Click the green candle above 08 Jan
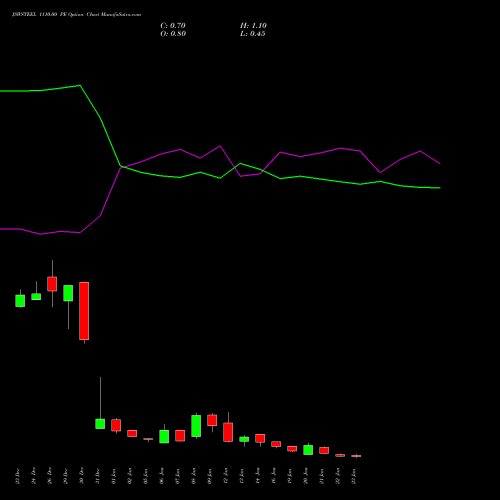 pyautogui.click(x=196, y=426)
